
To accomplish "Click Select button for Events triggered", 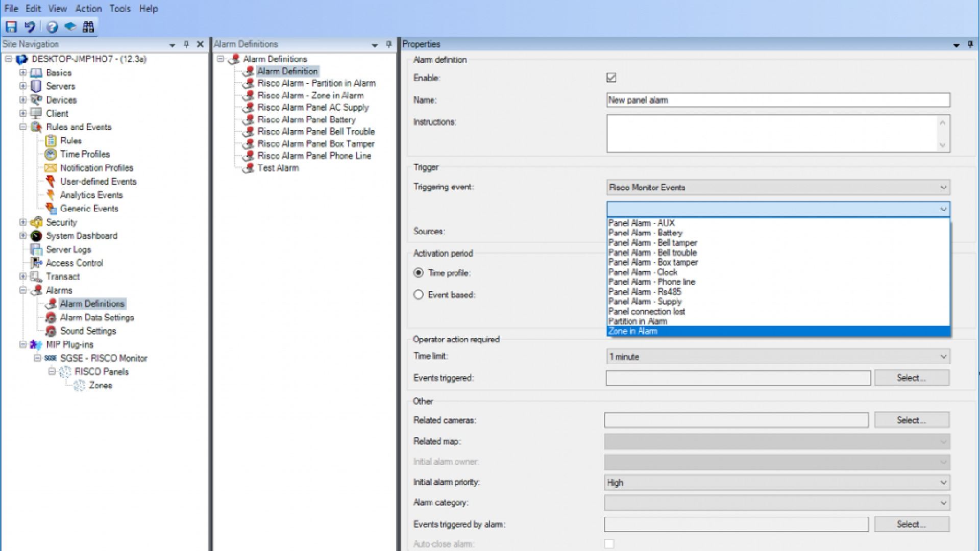I will (x=912, y=378).
